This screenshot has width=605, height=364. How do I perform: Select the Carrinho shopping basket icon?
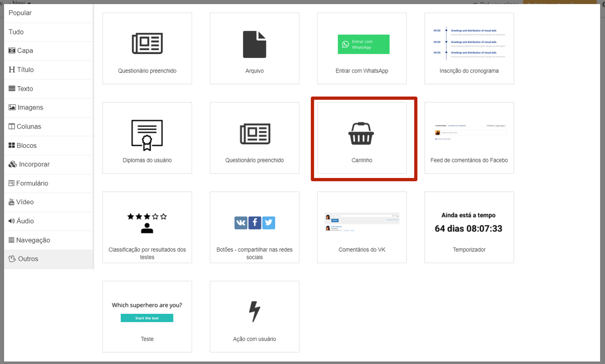coord(361,133)
